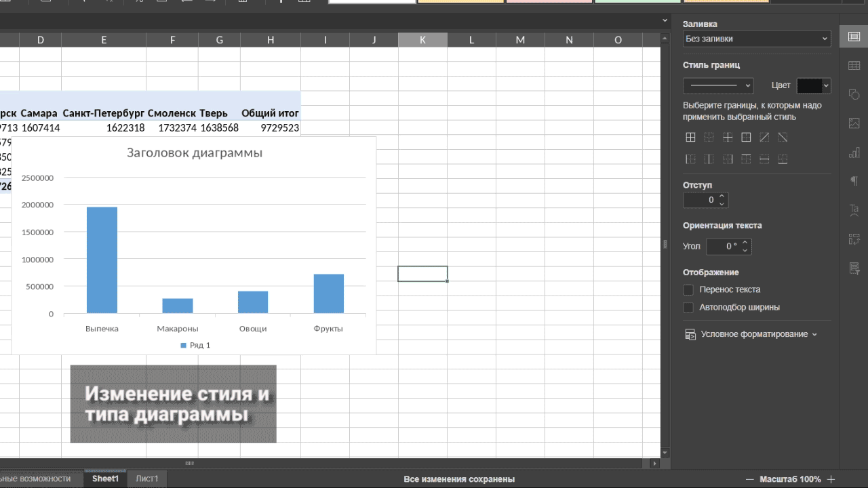Switch to the Sheet1 tab
The height and width of the screenshot is (488, 868).
point(105,479)
